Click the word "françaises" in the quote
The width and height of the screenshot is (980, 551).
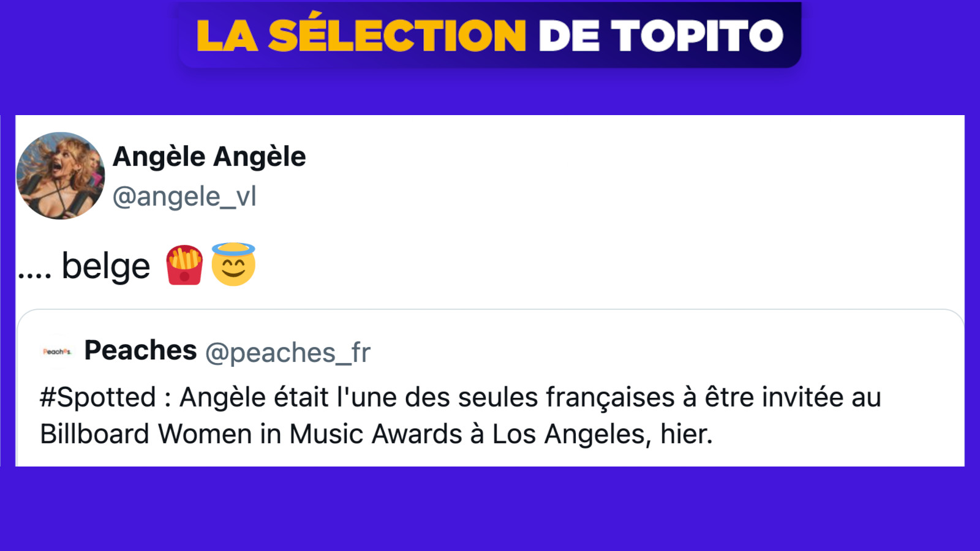(x=610, y=397)
